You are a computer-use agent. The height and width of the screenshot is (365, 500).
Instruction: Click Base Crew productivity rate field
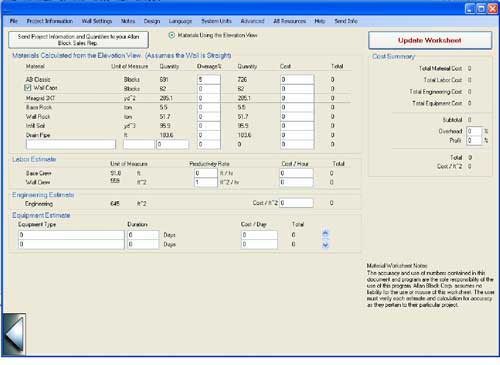coord(206,173)
